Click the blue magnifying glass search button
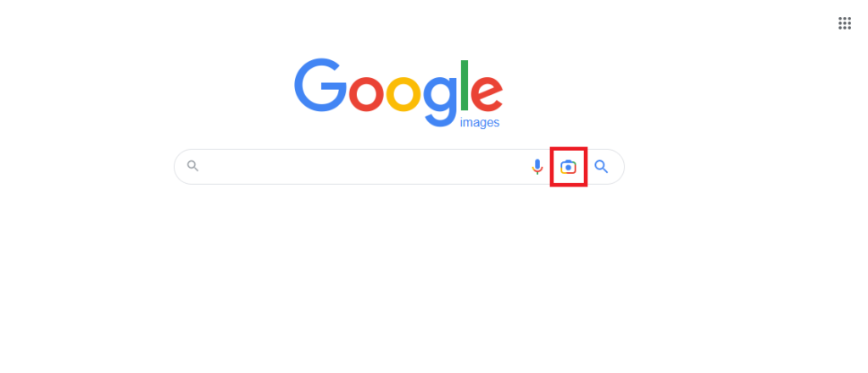The height and width of the screenshot is (373, 868). pyautogui.click(x=601, y=166)
